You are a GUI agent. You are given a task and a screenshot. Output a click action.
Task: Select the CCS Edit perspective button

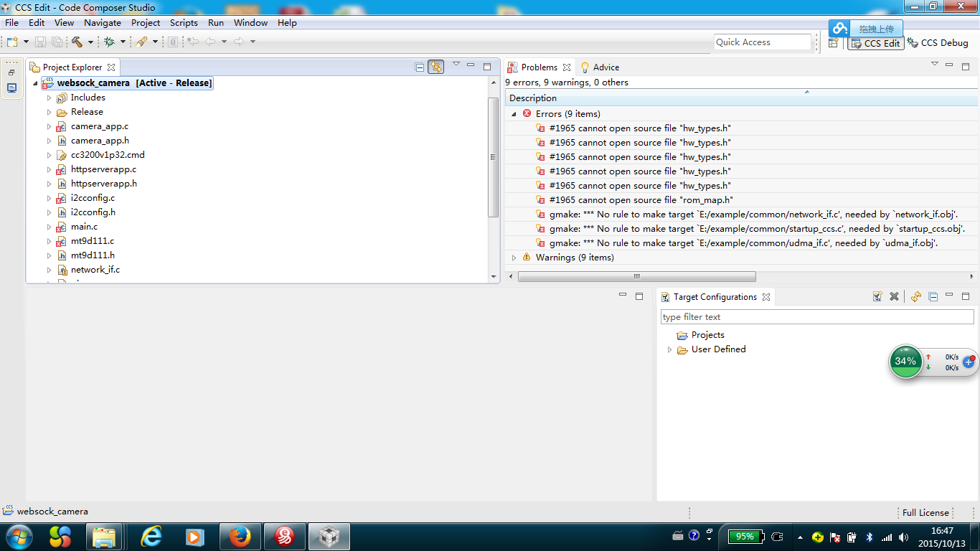[875, 43]
